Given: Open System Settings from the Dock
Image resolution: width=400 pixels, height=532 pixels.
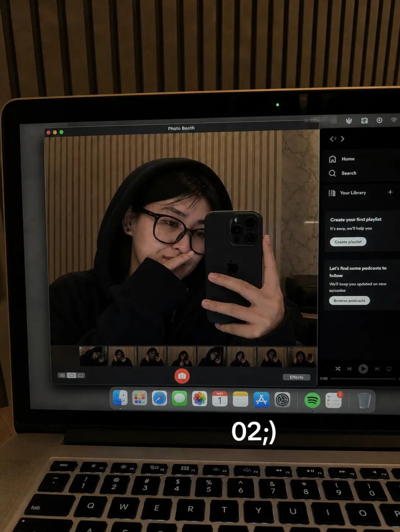Looking at the screenshot, I should (282, 400).
